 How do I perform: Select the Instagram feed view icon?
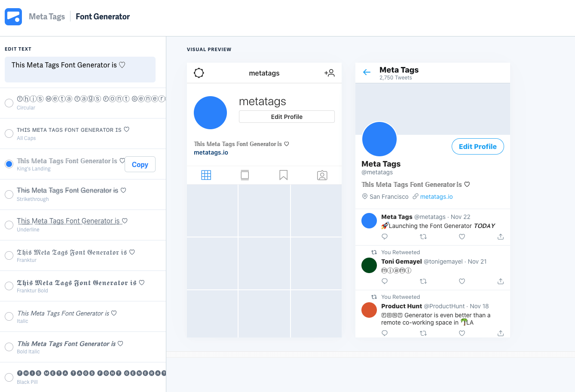tap(245, 175)
